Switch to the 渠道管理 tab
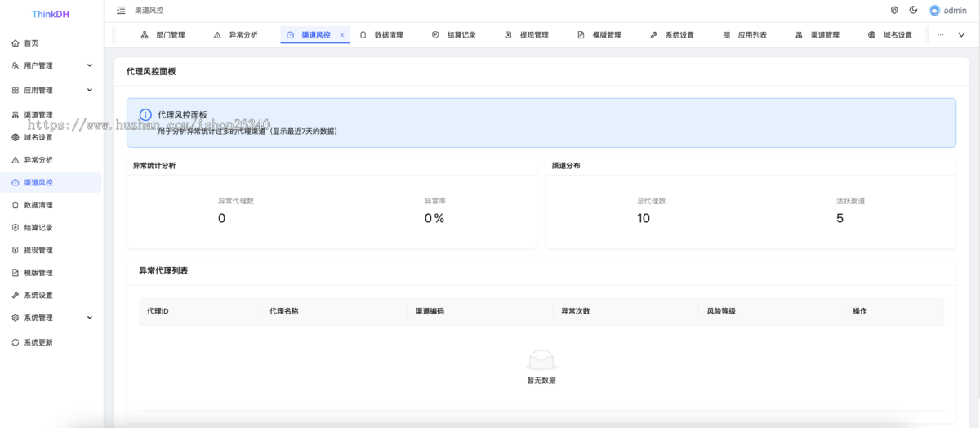Screen dimensions: 980x428 click(817, 35)
